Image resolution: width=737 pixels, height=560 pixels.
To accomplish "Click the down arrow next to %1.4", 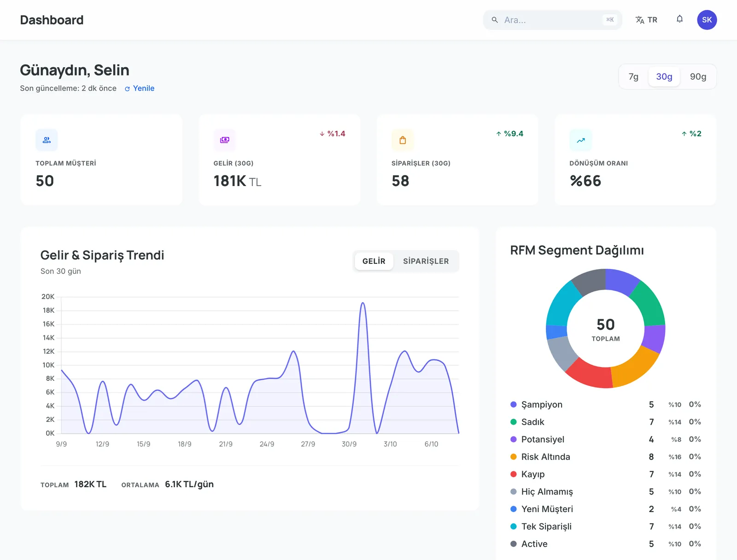I will click(322, 134).
